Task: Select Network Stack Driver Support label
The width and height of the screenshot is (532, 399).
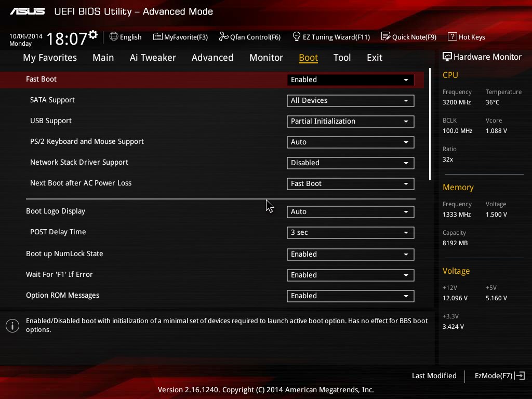Action: tap(79, 162)
